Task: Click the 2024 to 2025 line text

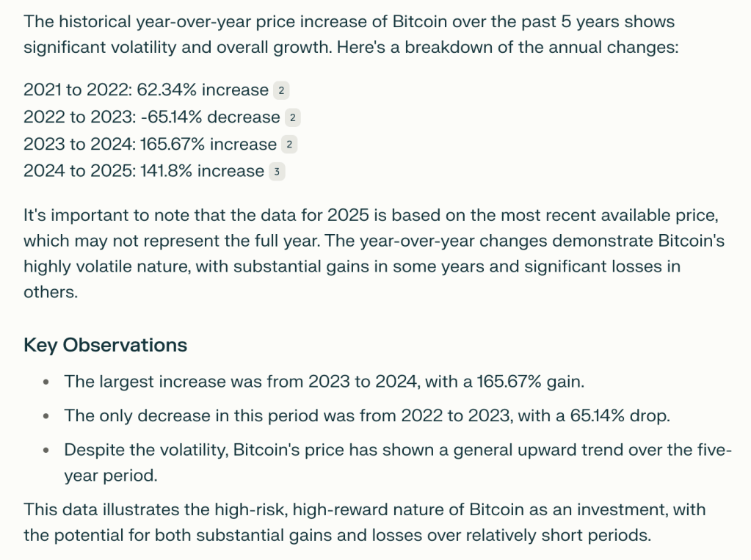Action: (x=144, y=172)
